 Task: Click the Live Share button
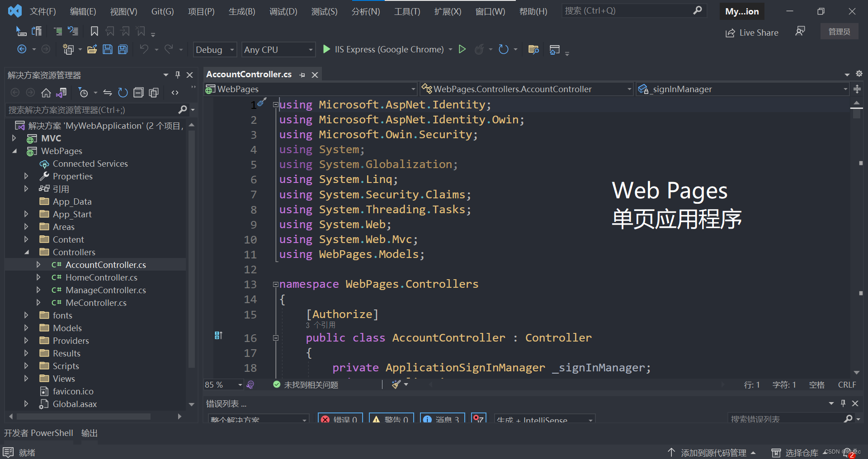point(752,33)
